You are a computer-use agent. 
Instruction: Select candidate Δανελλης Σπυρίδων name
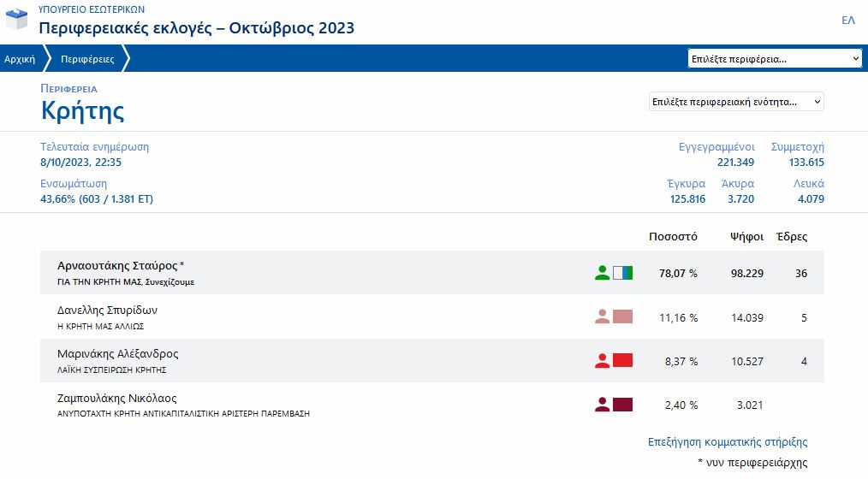107,310
